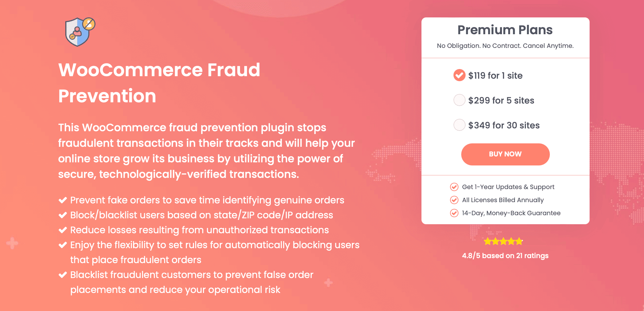Viewport: 644px width, 311px height.
Task: Select the $349 for 30 sites plan
Action: click(459, 125)
